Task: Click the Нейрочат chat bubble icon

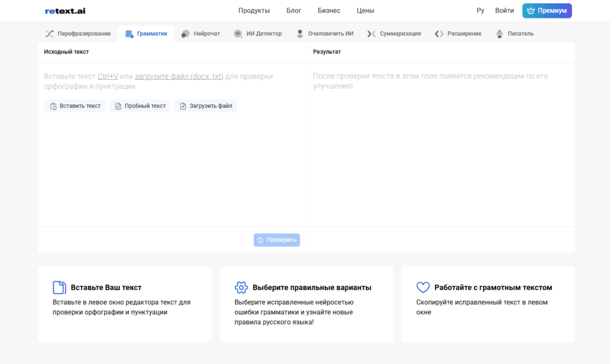Action: tap(186, 34)
